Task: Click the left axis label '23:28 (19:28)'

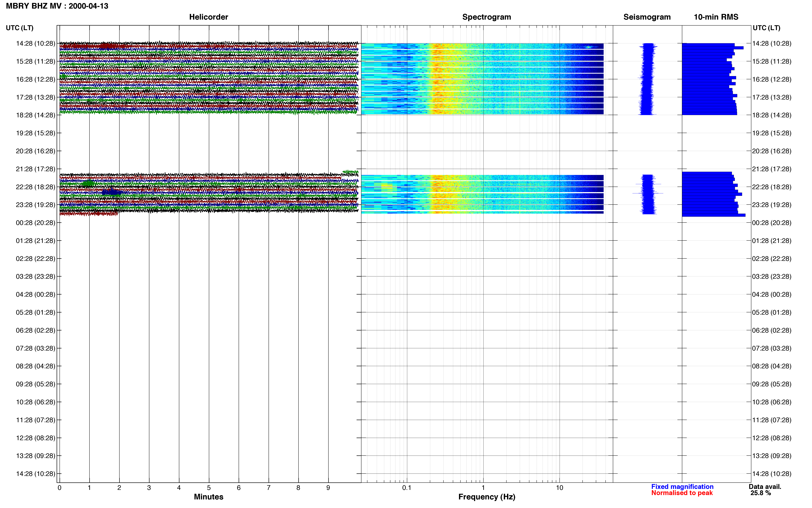Action: [36, 205]
